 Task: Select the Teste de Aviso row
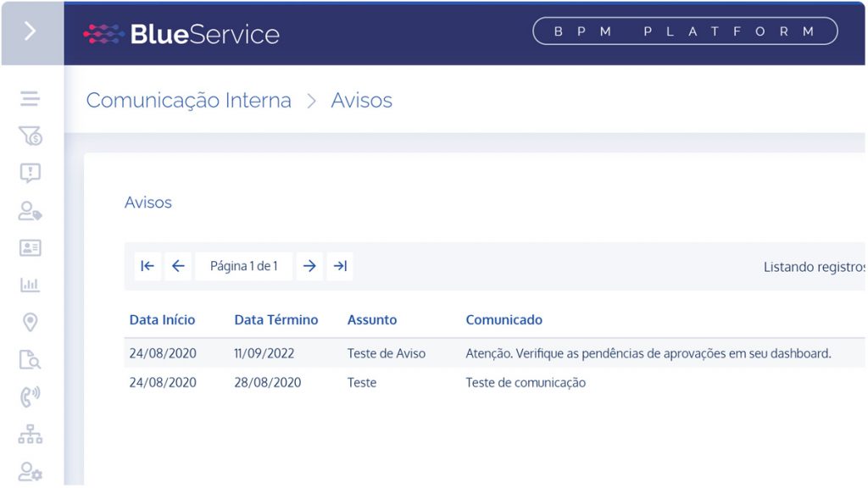click(494, 353)
